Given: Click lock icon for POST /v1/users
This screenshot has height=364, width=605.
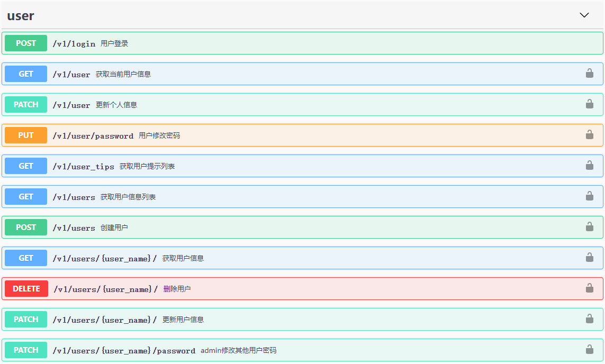Looking at the screenshot, I should tap(591, 227).
